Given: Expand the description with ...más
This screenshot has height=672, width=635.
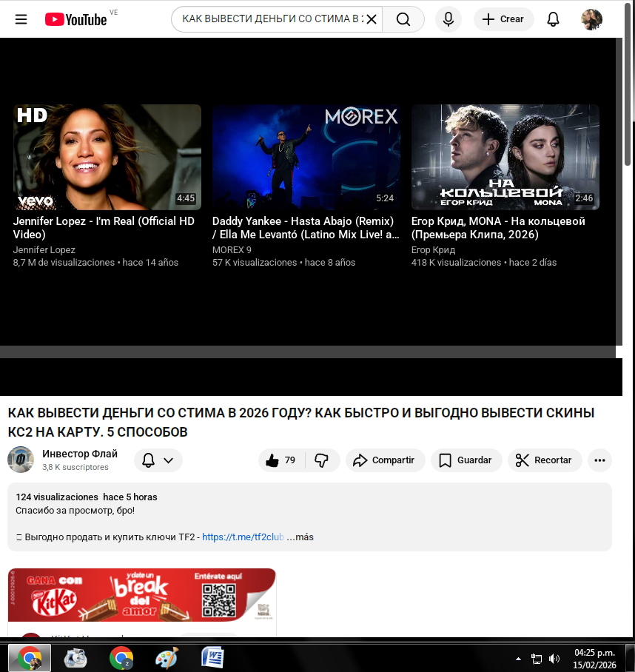Looking at the screenshot, I should (x=300, y=537).
